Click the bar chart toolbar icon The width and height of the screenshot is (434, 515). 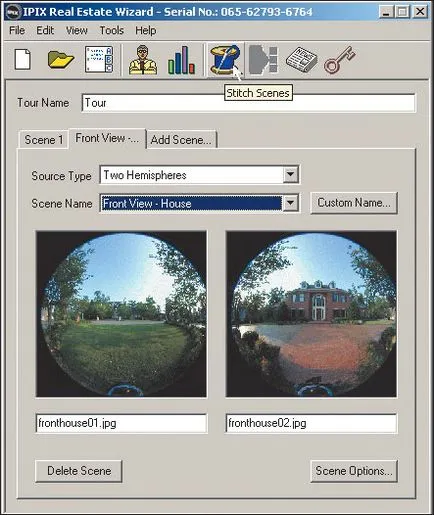[x=181, y=60]
